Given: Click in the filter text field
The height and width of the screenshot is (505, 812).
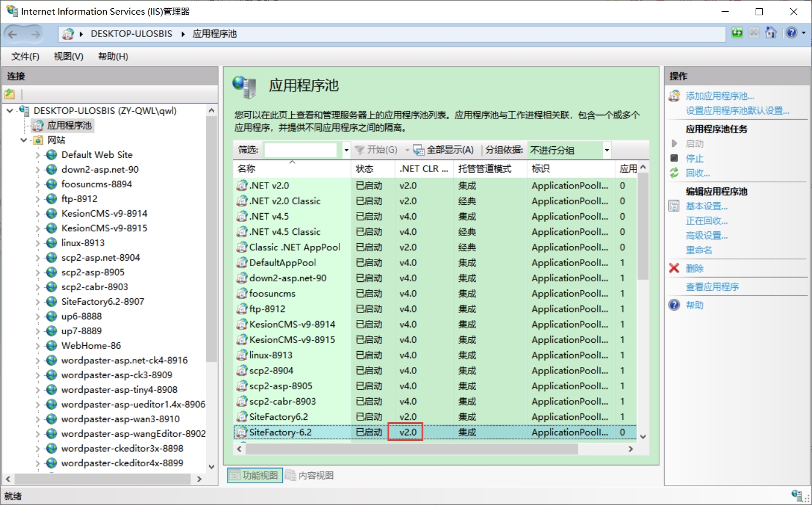Looking at the screenshot, I should (300, 150).
